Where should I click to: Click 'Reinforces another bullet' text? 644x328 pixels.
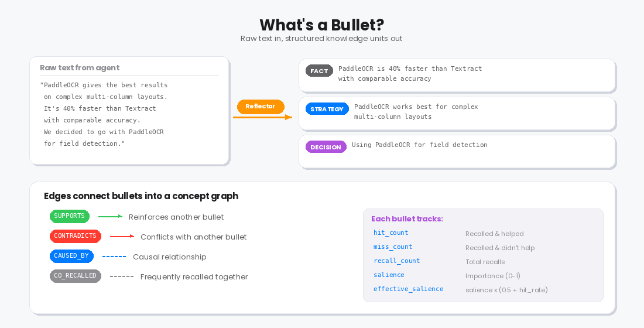point(176,217)
